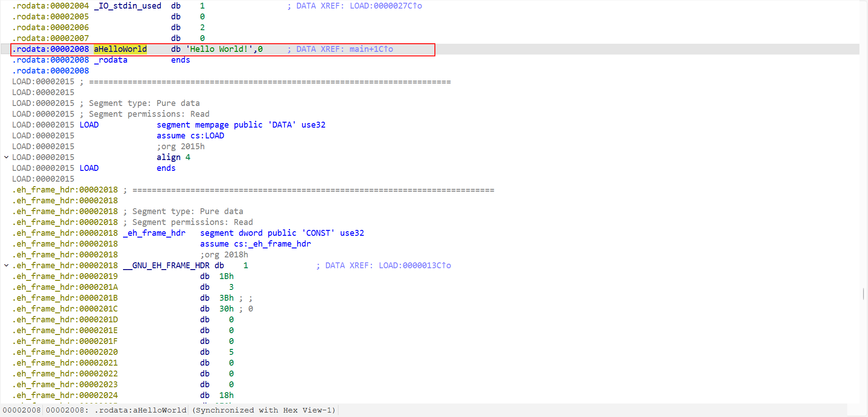Viewport: 868px width, 417px height.
Task: Click address .rodata:00002005
Action: coord(50,17)
